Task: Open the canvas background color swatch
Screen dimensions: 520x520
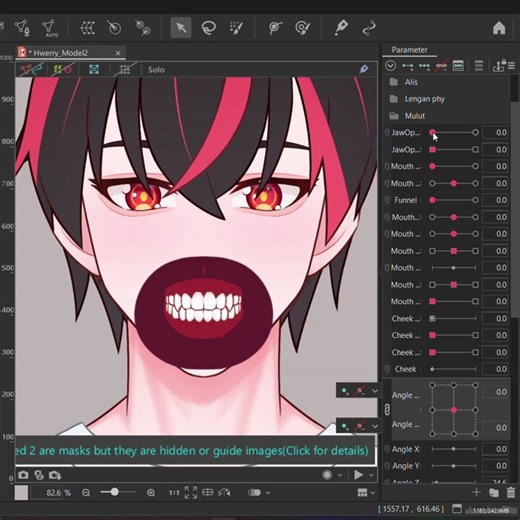Action: click(21, 493)
